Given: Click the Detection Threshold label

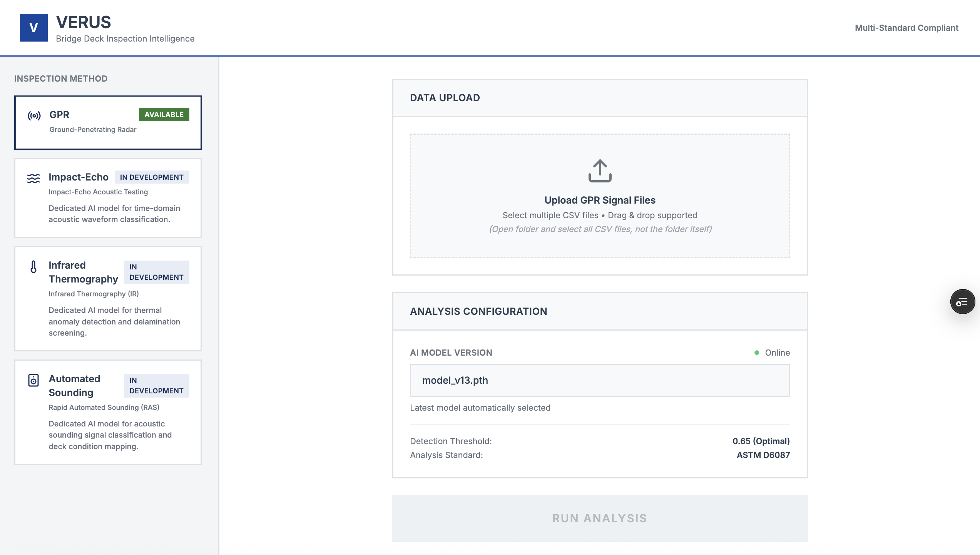Looking at the screenshot, I should click(x=451, y=441).
